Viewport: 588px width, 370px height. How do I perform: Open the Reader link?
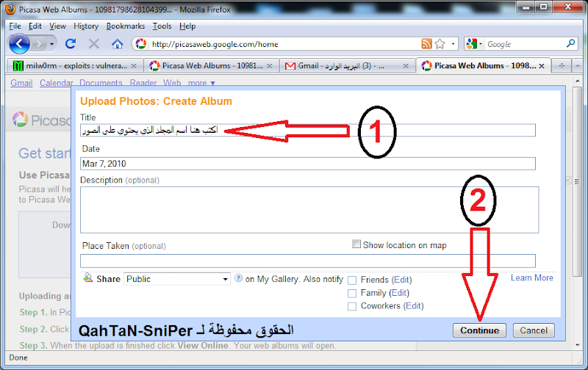pos(143,83)
